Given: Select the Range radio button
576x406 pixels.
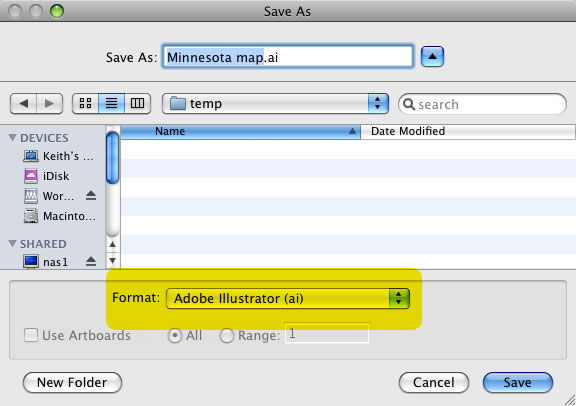Looking at the screenshot, I should [227, 335].
